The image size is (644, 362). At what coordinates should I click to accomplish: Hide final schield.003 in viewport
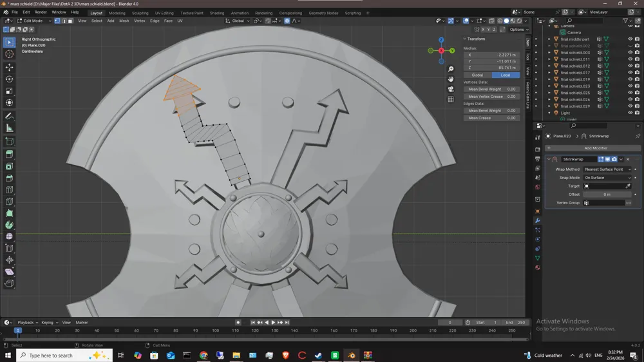[x=630, y=53]
